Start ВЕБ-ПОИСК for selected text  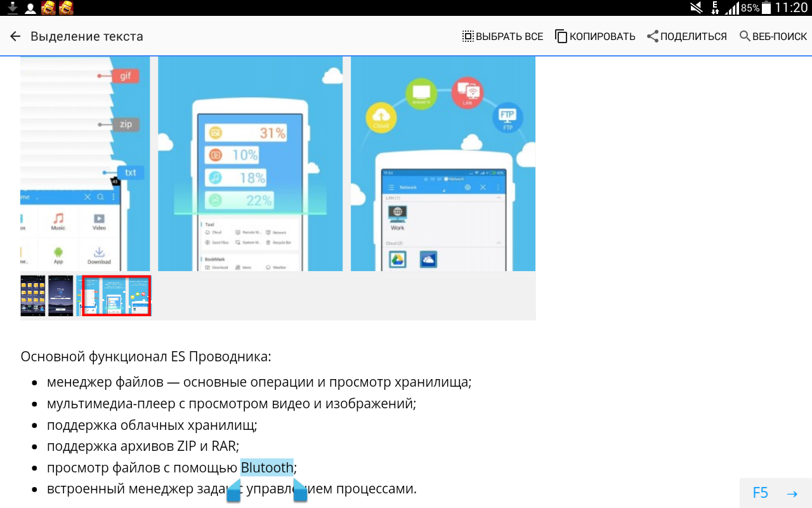tap(773, 36)
